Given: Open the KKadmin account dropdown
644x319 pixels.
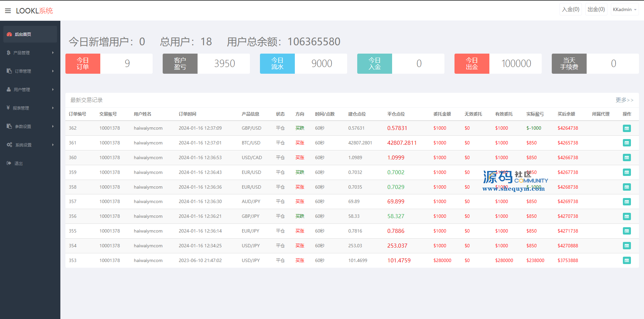Looking at the screenshot, I should [x=625, y=9].
